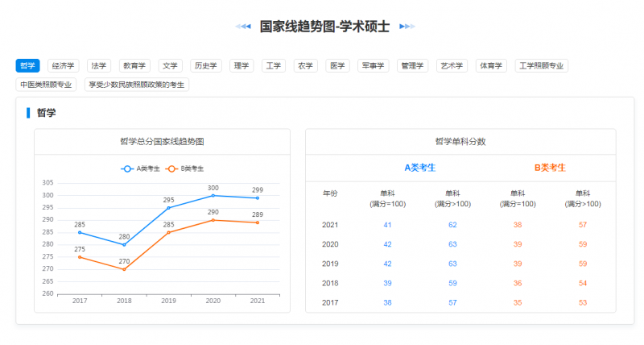Click the value 62 in the 2021 row

(452, 225)
